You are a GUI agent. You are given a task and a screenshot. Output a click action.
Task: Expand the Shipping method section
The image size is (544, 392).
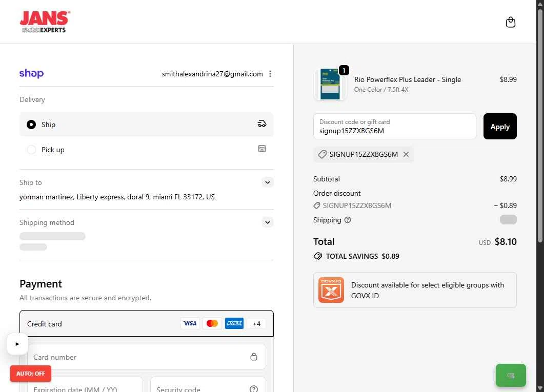(268, 222)
